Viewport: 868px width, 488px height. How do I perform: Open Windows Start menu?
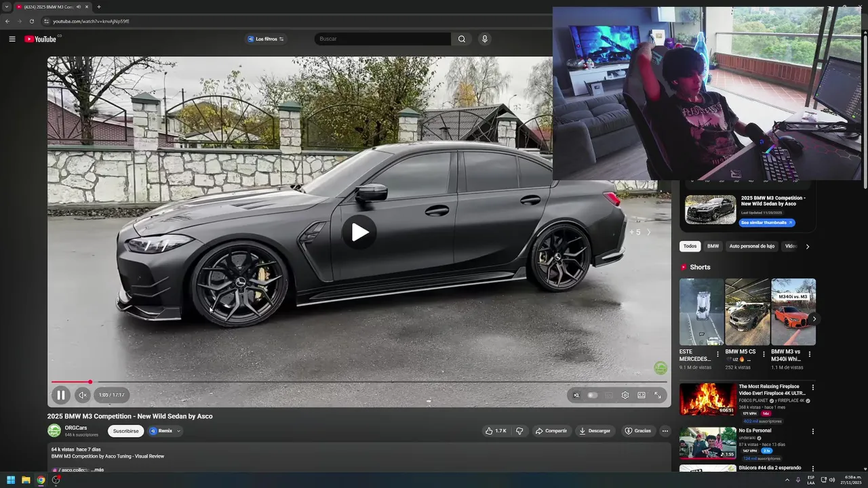[11, 480]
